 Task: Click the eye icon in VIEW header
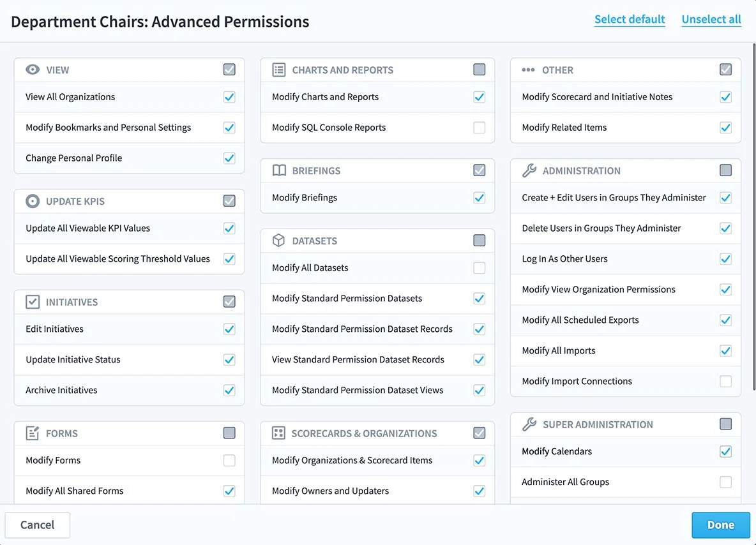click(x=33, y=70)
